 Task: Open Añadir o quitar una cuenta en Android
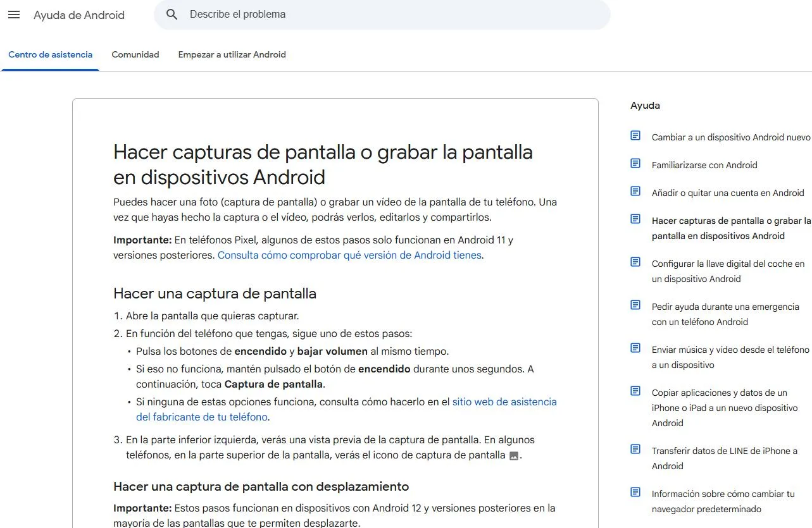click(728, 193)
